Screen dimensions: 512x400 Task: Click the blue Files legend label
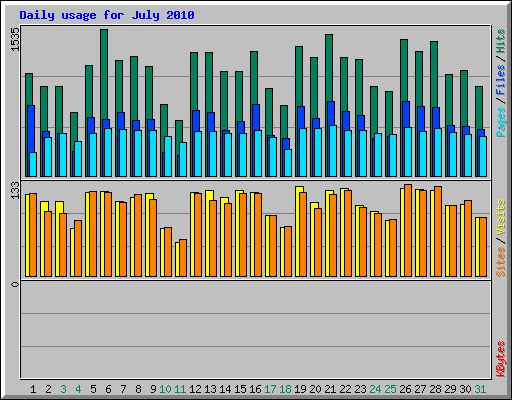[501, 79]
